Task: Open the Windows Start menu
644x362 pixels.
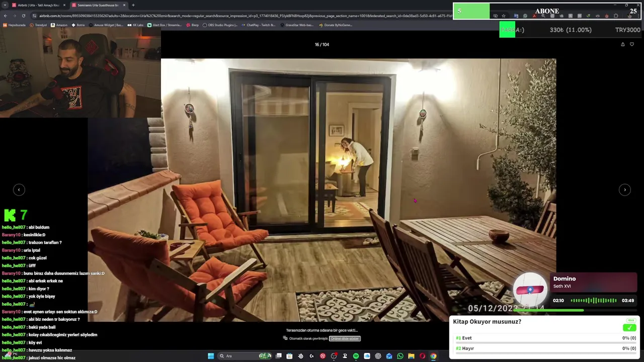Action: 211,356
